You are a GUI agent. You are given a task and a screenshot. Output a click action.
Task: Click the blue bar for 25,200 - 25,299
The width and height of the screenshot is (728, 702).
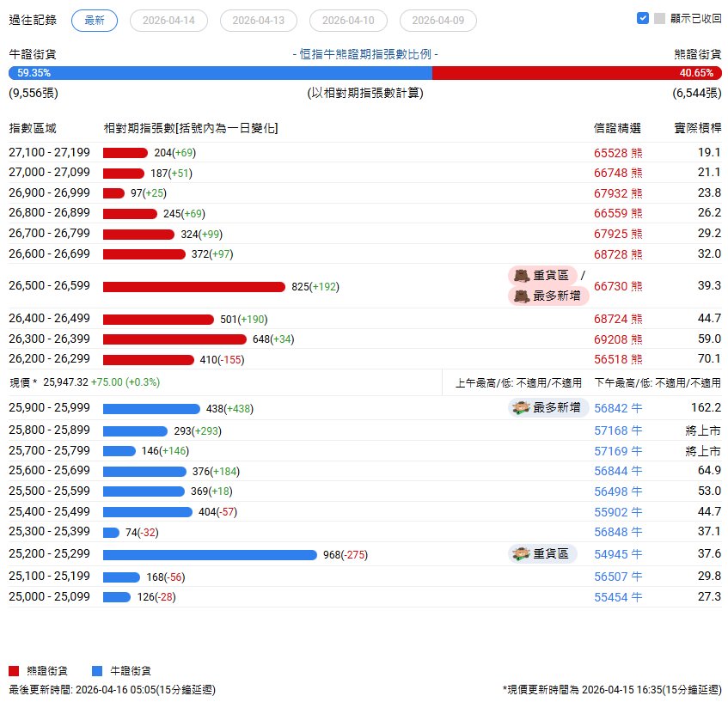tap(210, 555)
